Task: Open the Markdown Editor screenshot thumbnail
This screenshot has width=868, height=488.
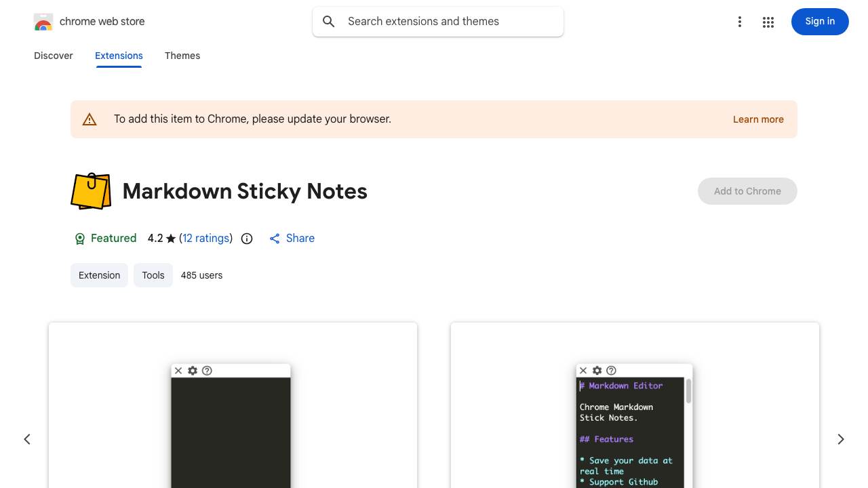Action: point(635,405)
